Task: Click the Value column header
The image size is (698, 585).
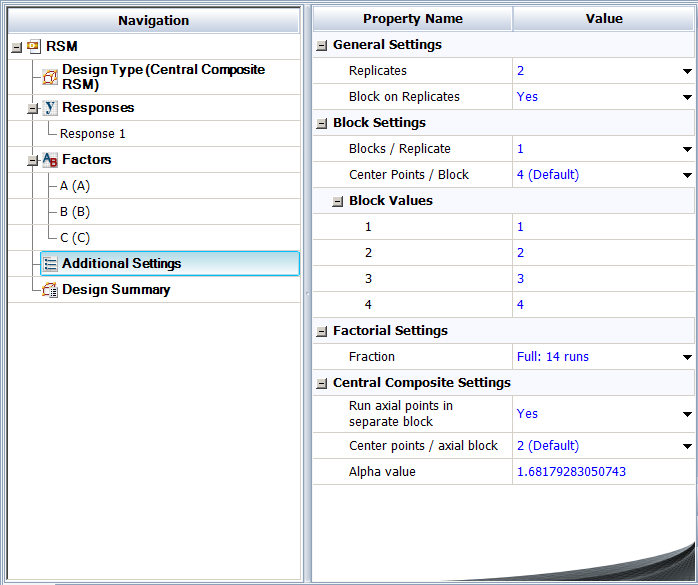Action: click(x=604, y=19)
